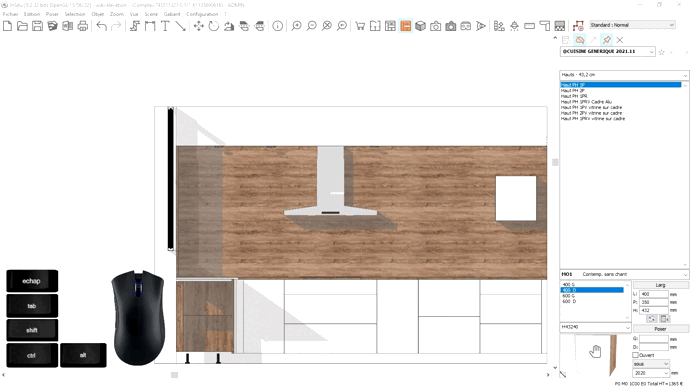Toggle the hide-eye icon in catalog panel

[x=580, y=40]
